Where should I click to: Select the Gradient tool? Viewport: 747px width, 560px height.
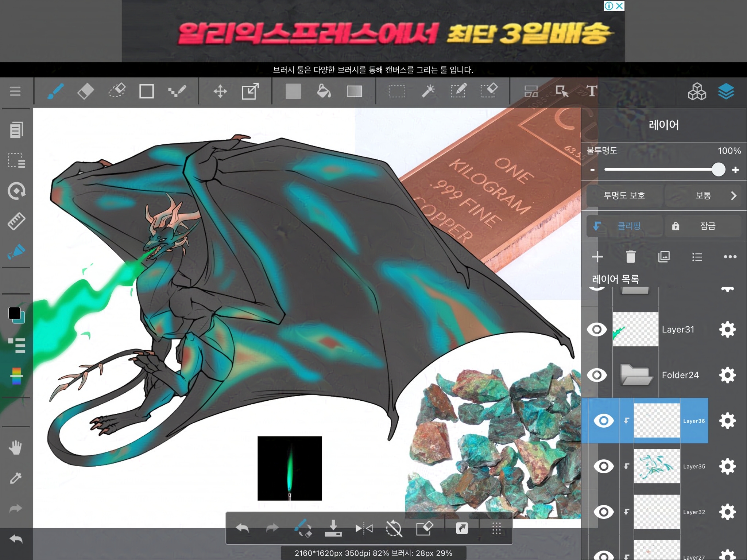[354, 91]
